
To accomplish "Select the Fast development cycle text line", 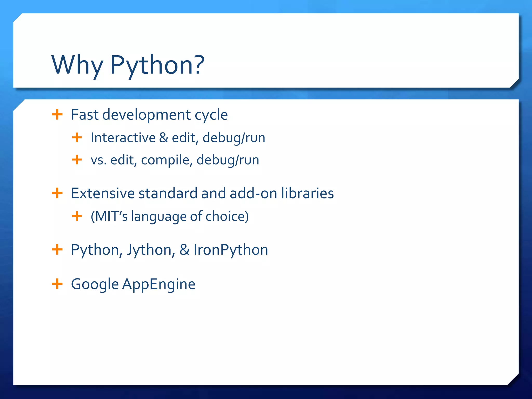I will (149, 115).
